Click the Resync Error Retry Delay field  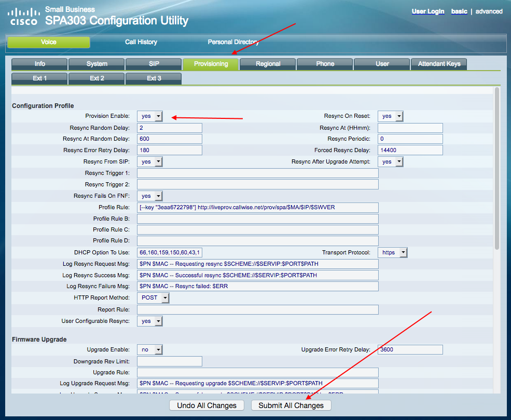coord(170,151)
